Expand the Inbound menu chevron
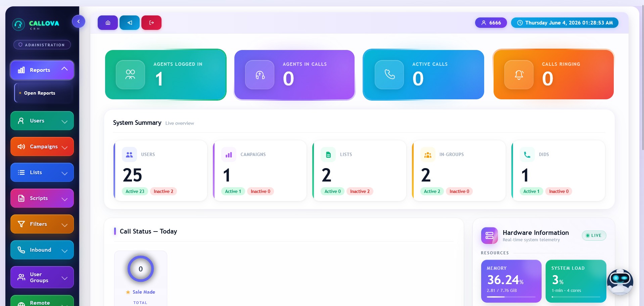The width and height of the screenshot is (644, 306). pos(64,251)
